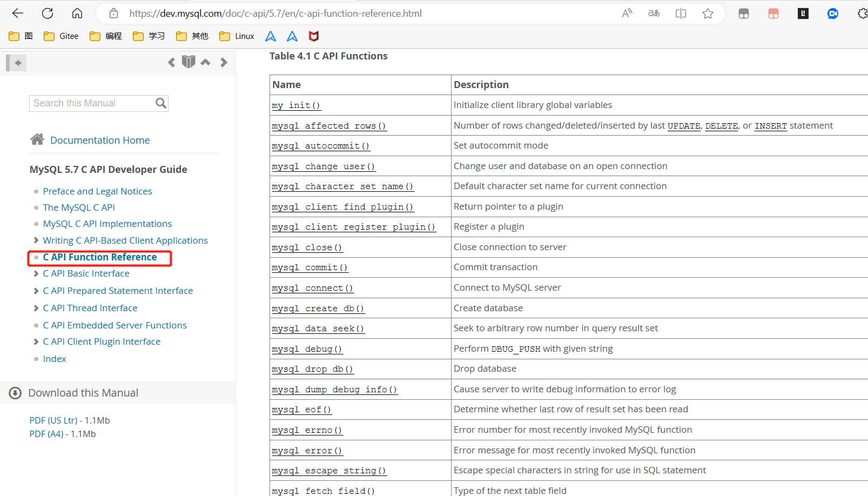868x496 pixels.
Task: Open mysql_client_find_plugin() link
Action: coord(342,207)
